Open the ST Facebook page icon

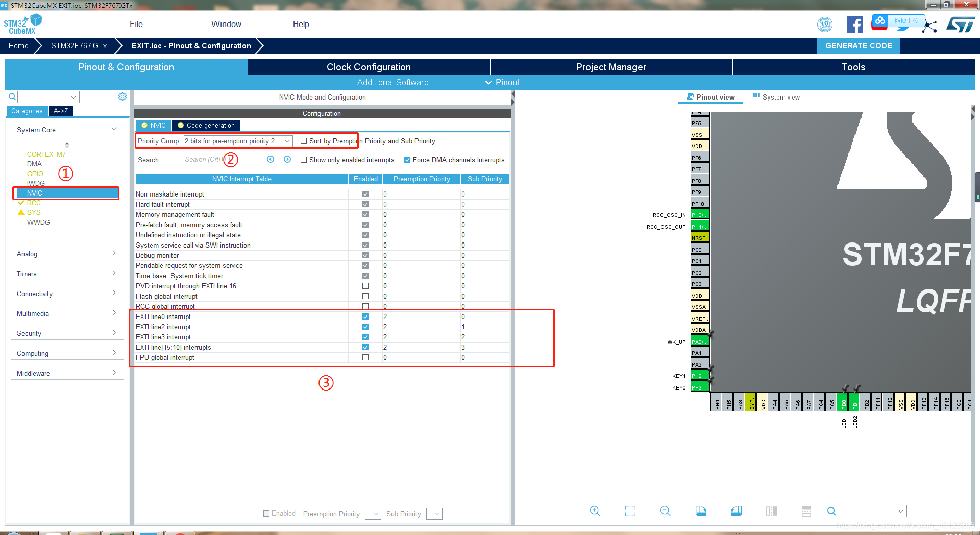tap(855, 25)
